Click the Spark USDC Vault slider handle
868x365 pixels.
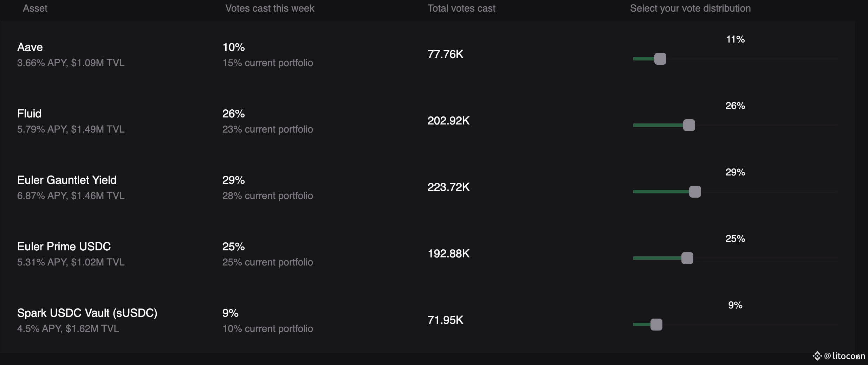point(656,325)
